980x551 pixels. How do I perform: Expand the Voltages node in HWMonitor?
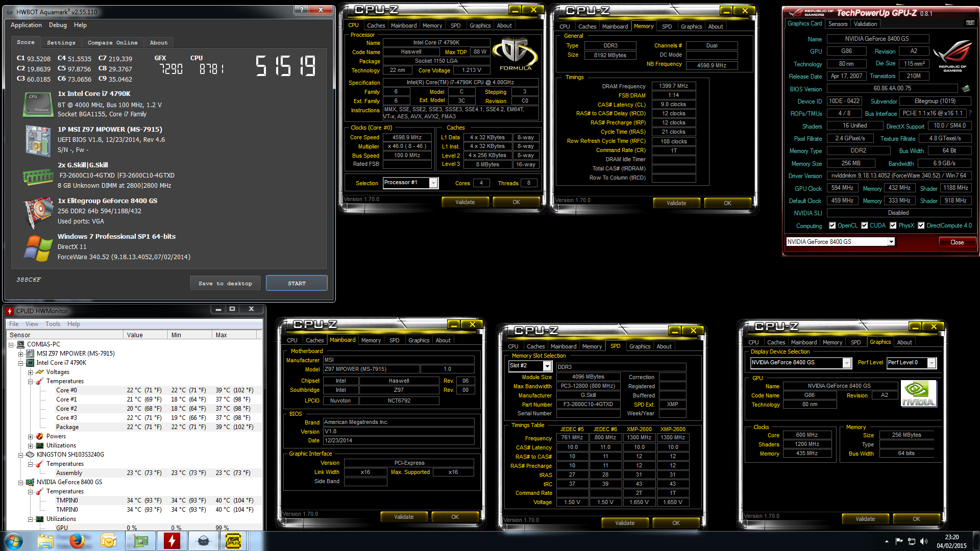click(x=30, y=372)
